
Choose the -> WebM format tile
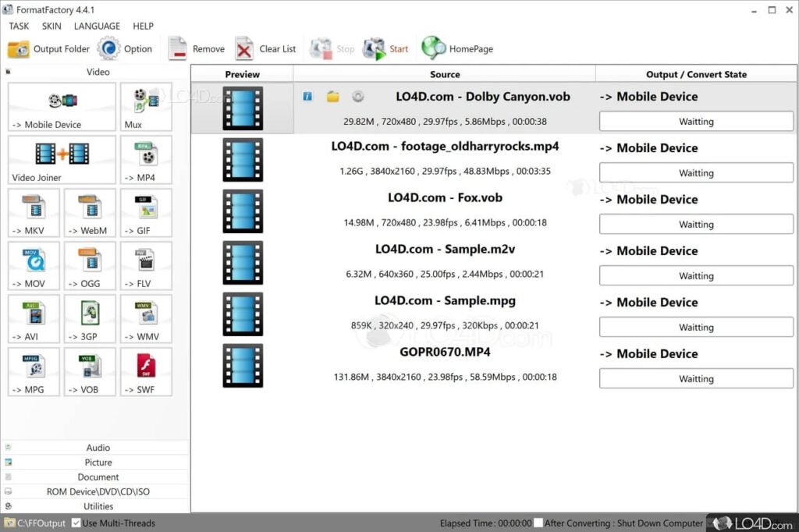(90, 213)
